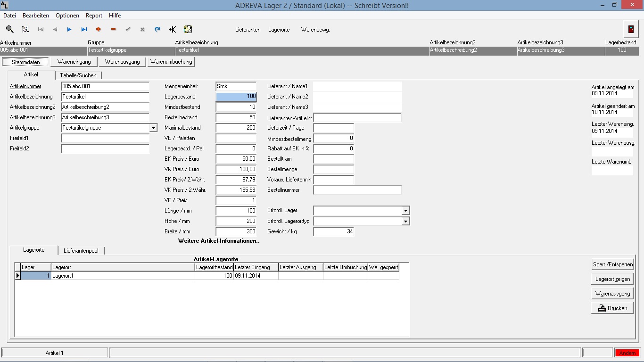Open Lieferanten from toolbar

[248, 30]
